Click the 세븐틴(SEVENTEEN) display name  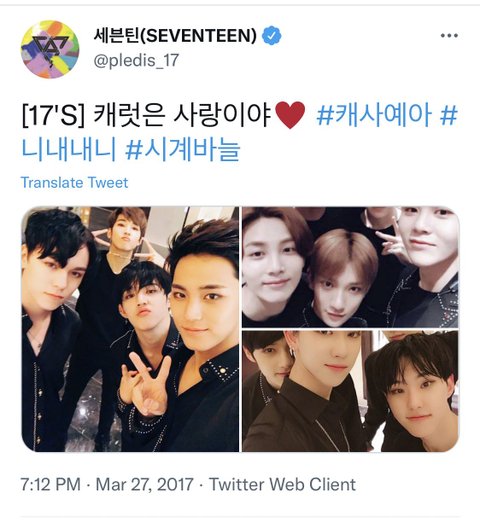(175, 35)
